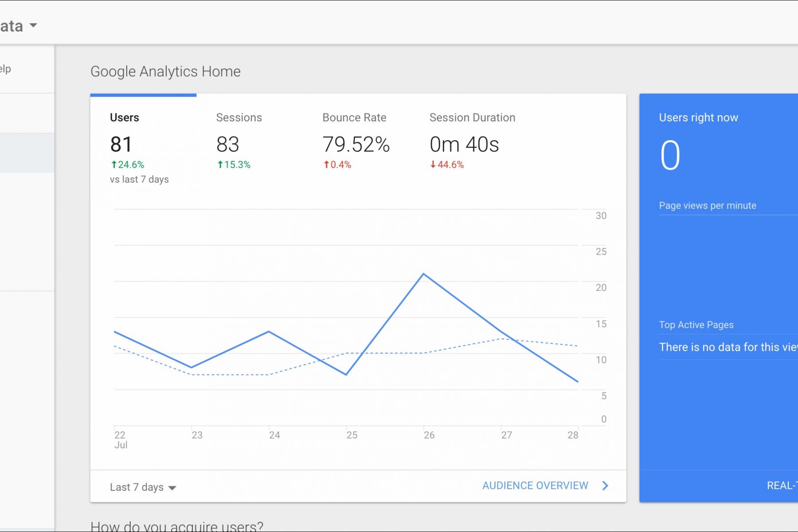The height and width of the screenshot is (532, 798).
Task: Click the 22 Jul label on chart axis
Action: pos(121,440)
